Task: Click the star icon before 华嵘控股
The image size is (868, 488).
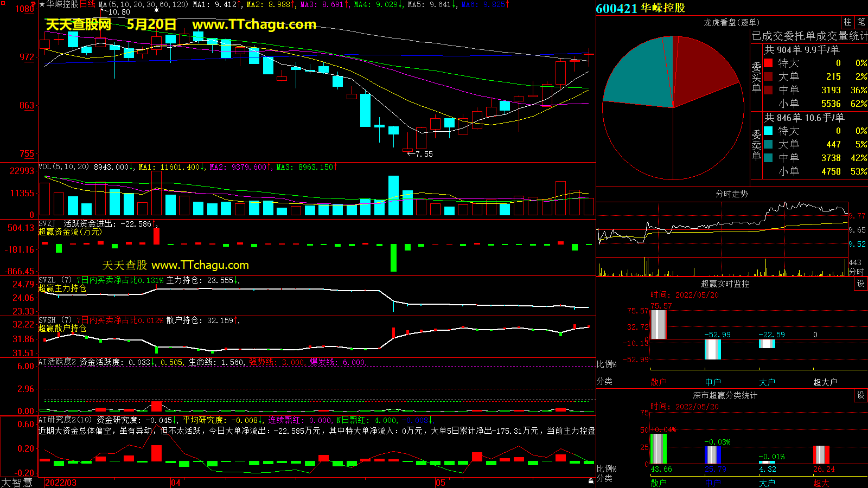Action: tap(42, 4)
